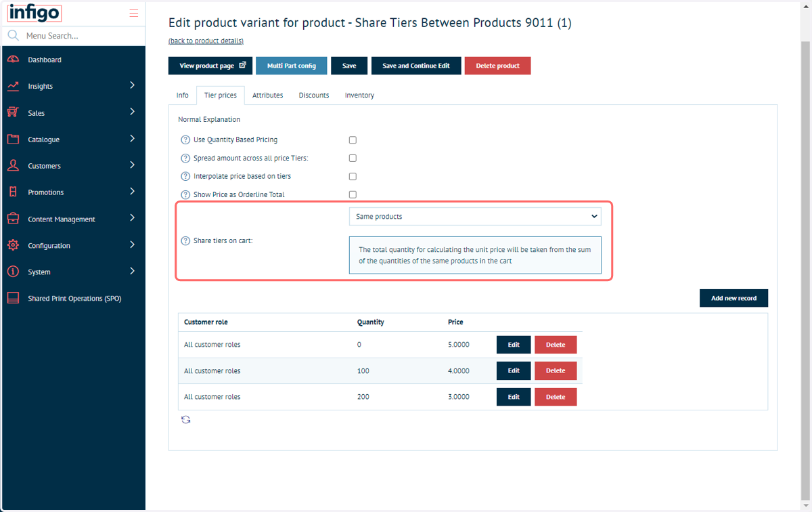The width and height of the screenshot is (812, 512).
Task: Toggle Show Price as Orderline Total checkbox
Action: coord(353,194)
